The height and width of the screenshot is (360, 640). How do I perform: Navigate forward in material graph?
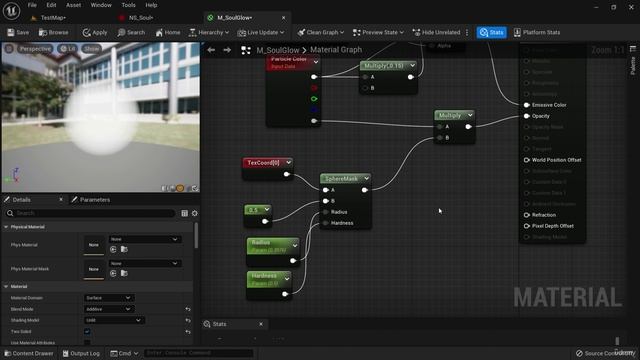[227, 50]
